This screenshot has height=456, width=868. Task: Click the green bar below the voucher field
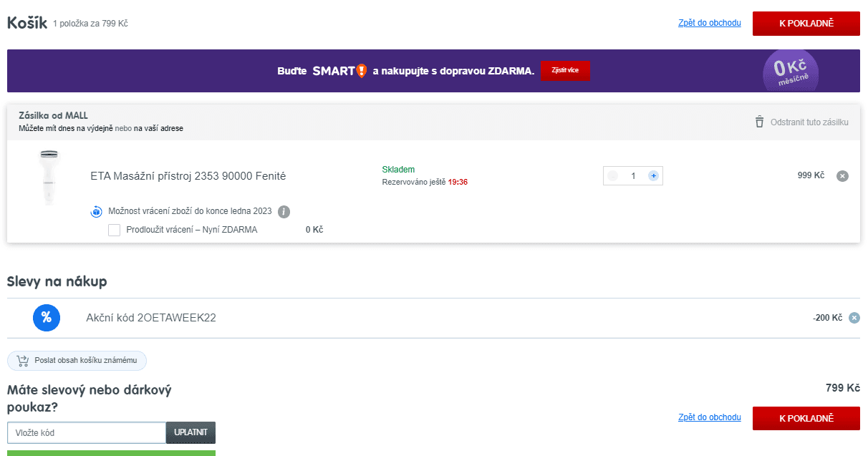111,453
